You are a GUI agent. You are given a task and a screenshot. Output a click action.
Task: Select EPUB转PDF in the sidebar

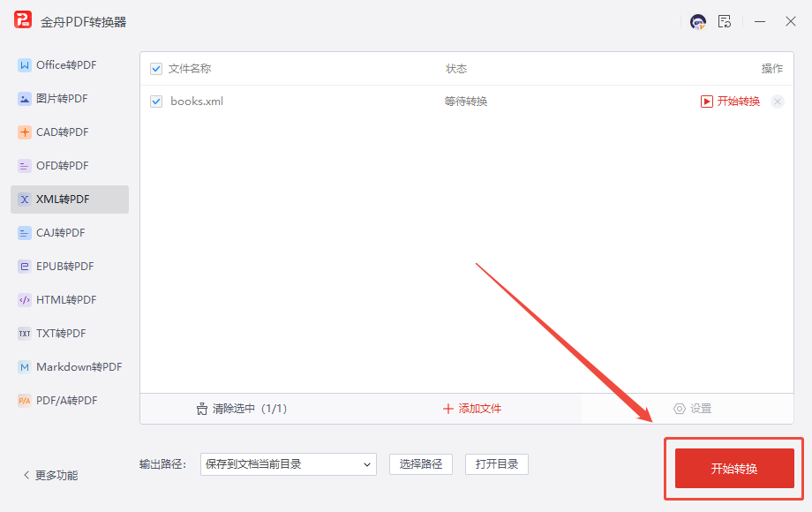pyautogui.click(x=70, y=267)
